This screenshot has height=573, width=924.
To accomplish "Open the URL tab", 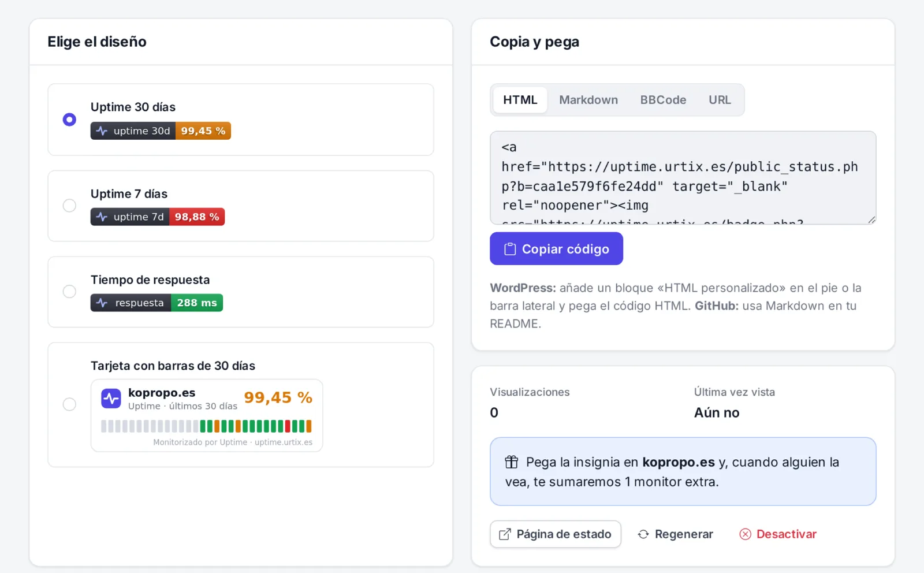I will click(720, 100).
